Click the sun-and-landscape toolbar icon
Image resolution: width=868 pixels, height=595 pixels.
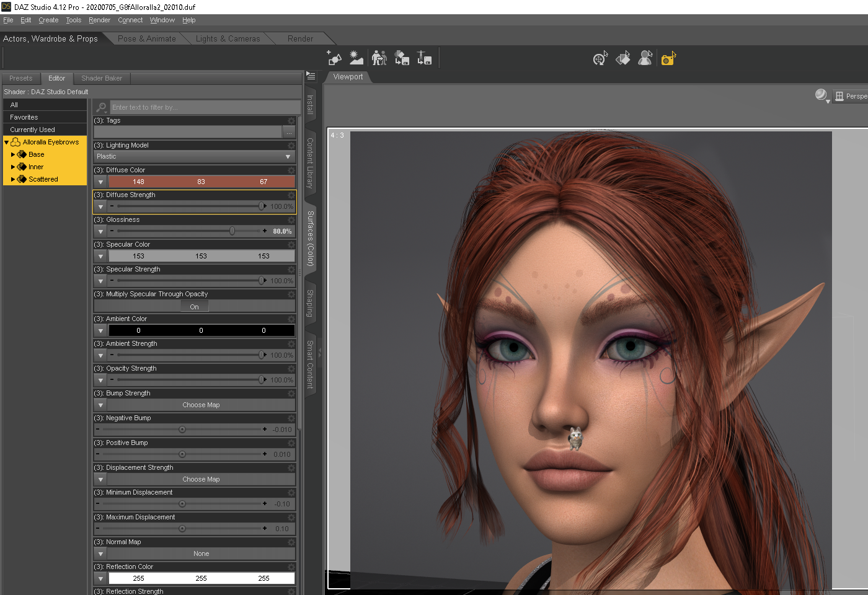pos(356,58)
